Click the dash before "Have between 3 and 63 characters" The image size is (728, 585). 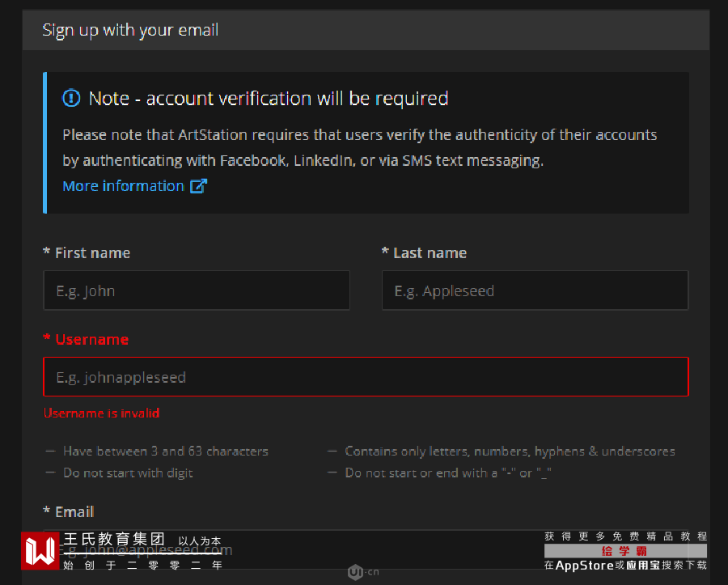pos(51,451)
